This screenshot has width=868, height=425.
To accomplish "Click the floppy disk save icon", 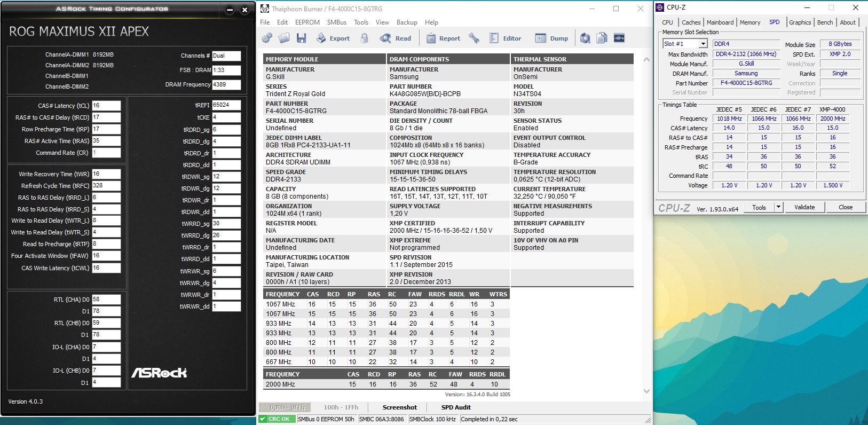I will coord(301,38).
